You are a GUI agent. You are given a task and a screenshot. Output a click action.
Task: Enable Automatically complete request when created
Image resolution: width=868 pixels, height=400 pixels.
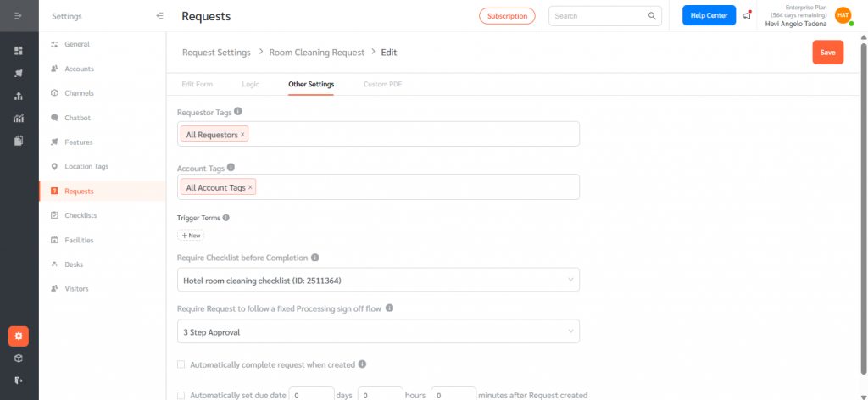(181, 364)
